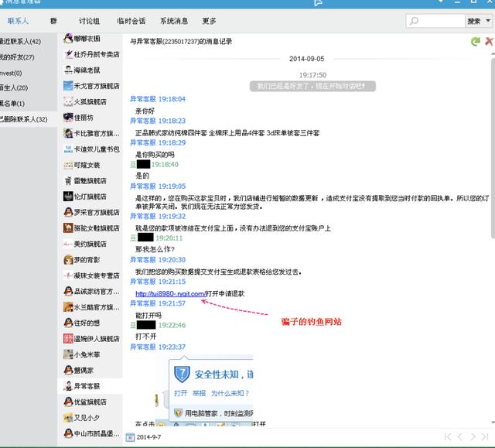Click the message history vertical scrollbar thumb
Viewport: 495px width, 448px height.
click(x=493, y=149)
